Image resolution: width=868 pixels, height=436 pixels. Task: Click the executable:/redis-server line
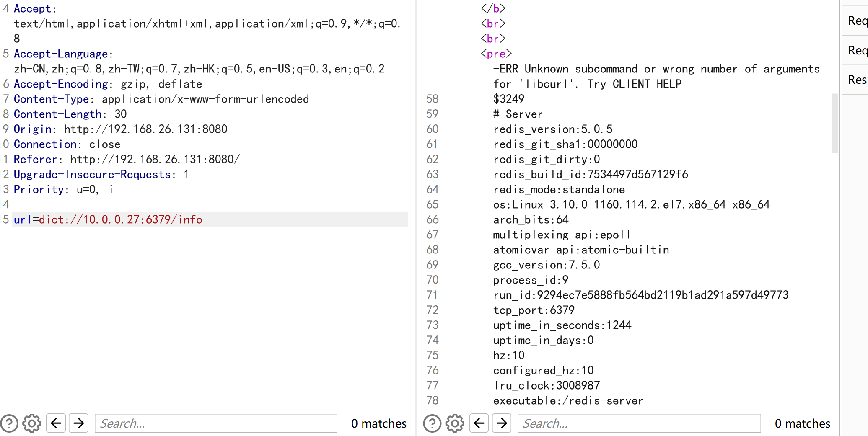click(568, 400)
